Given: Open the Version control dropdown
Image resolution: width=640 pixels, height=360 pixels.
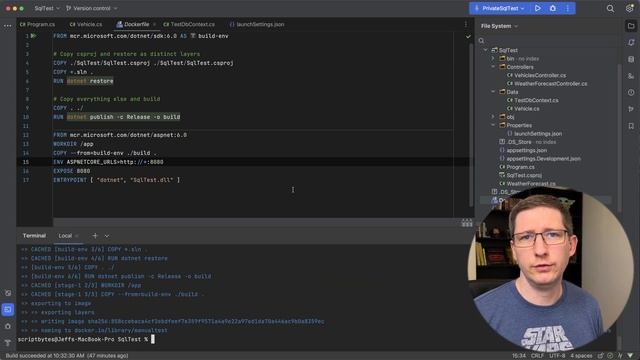Looking at the screenshot, I should (91, 8).
